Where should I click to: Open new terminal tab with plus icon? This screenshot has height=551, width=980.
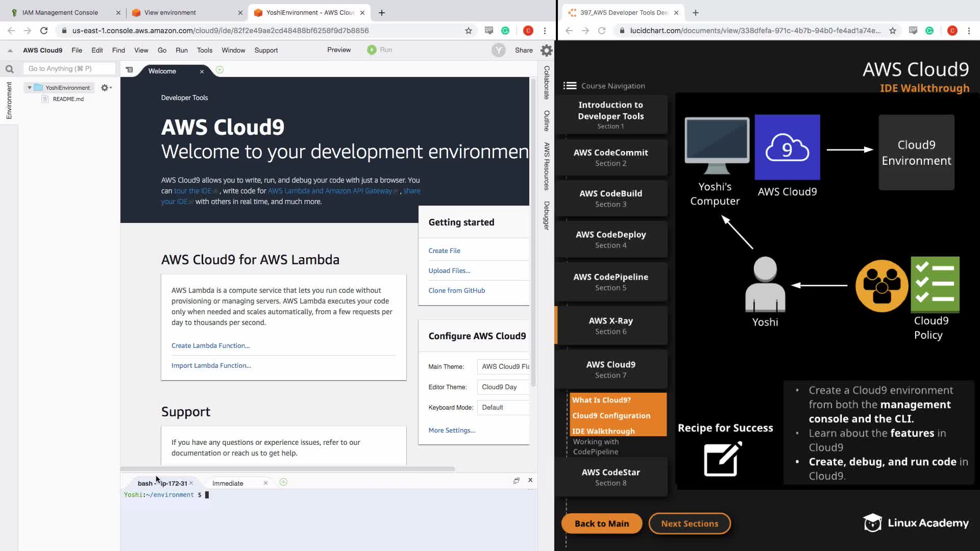283,482
